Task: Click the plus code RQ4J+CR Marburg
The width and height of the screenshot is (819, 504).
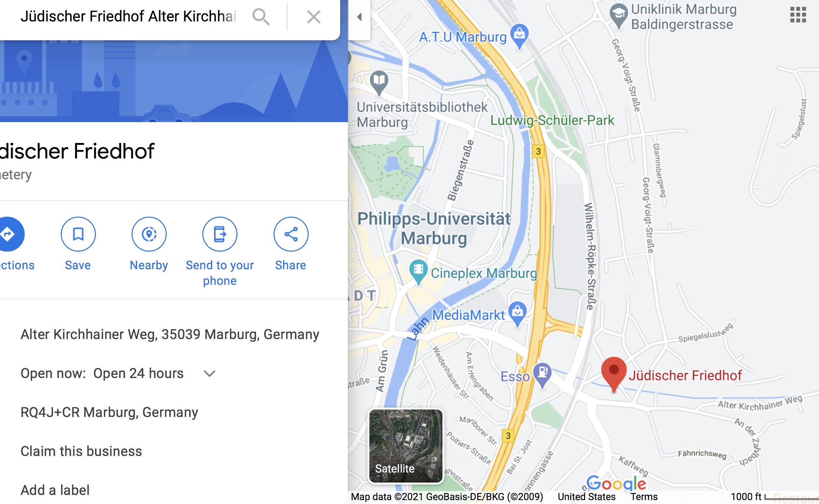Action: click(x=109, y=412)
